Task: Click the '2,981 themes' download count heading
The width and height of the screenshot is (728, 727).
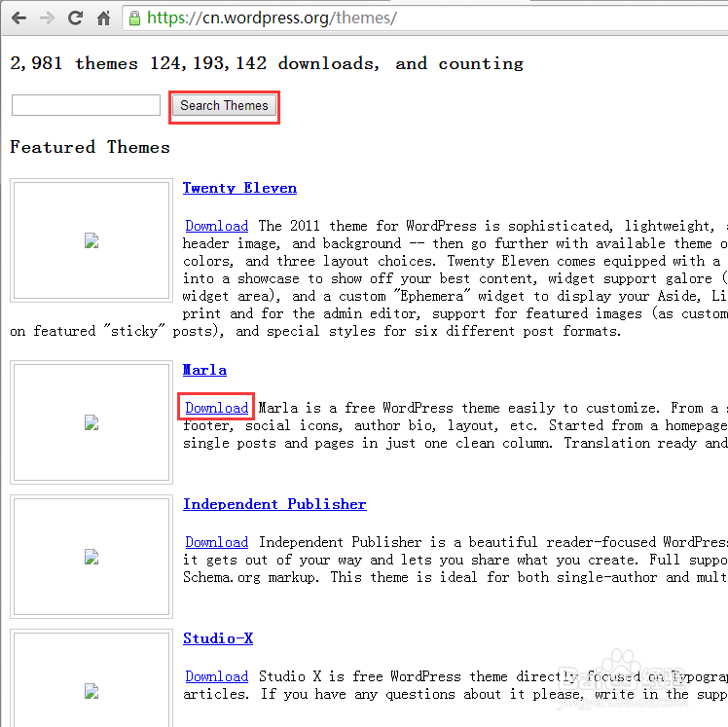Action: coord(267,63)
